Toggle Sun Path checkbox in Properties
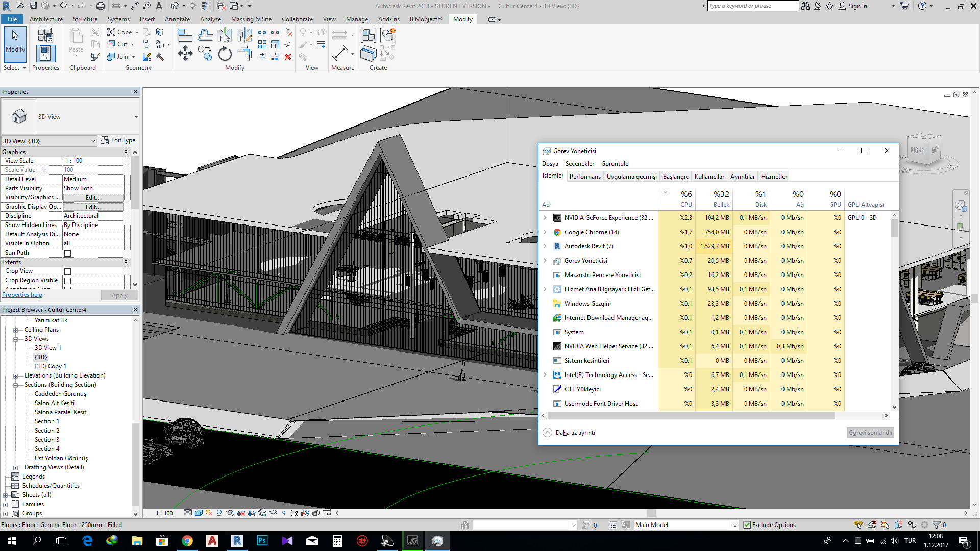Image resolution: width=980 pixels, height=551 pixels. click(x=67, y=253)
